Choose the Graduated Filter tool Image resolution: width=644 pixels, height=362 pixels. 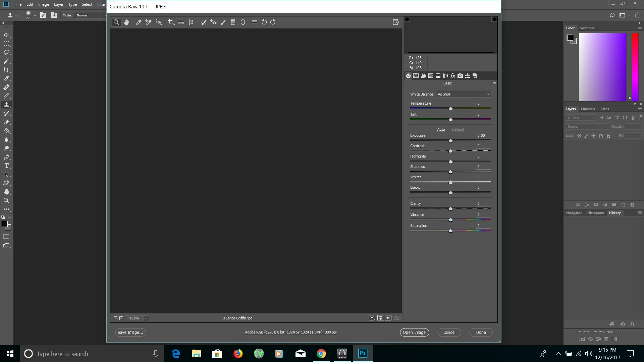233,22
